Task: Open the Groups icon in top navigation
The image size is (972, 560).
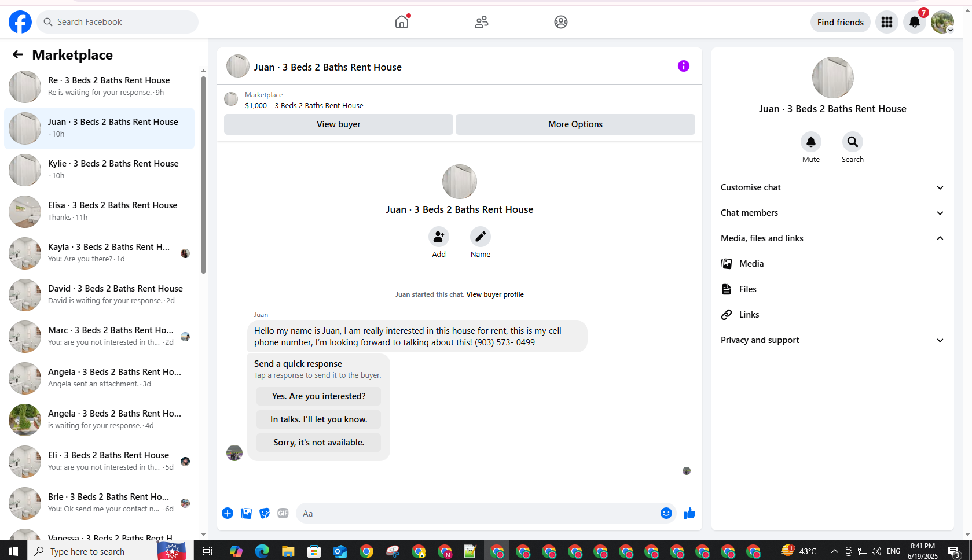Action: pos(560,22)
